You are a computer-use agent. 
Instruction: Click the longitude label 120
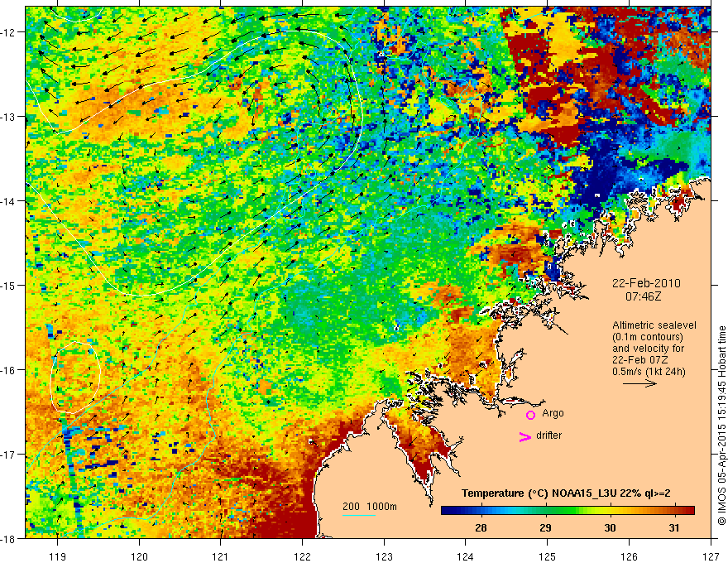(139, 556)
